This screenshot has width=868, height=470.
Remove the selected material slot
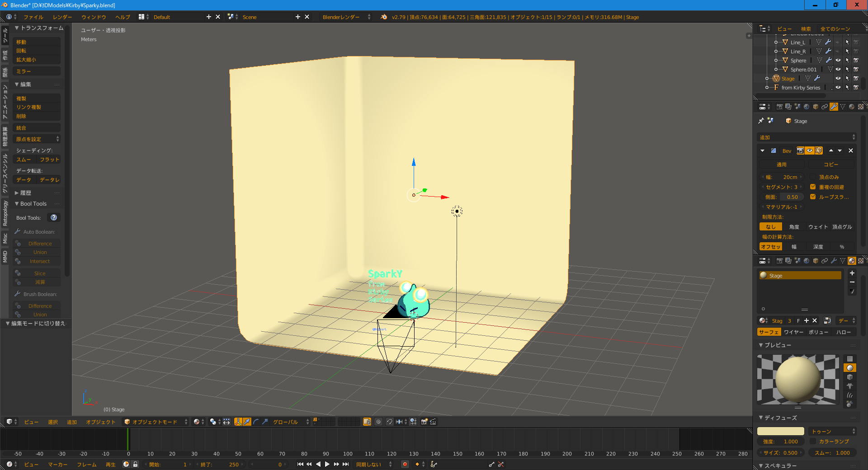coord(852,282)
